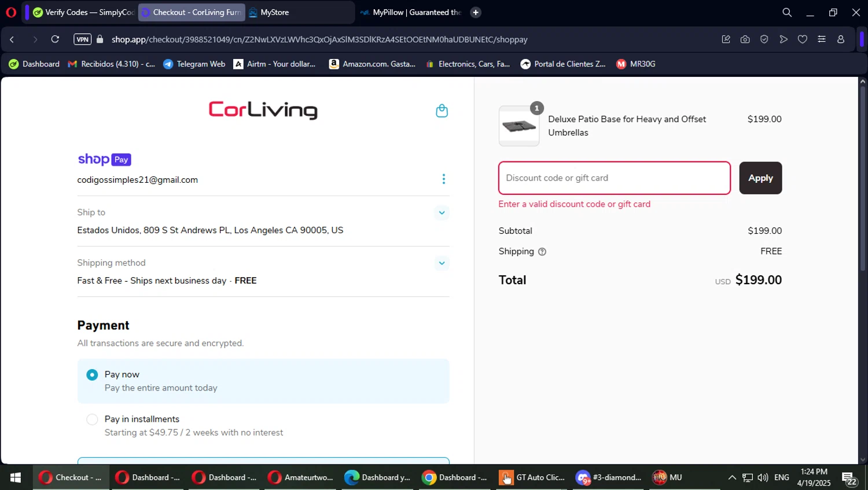This screenshot has width=868, height=490.
Task: Open GT Auto Clicker taskbar app
Action: 532,477
